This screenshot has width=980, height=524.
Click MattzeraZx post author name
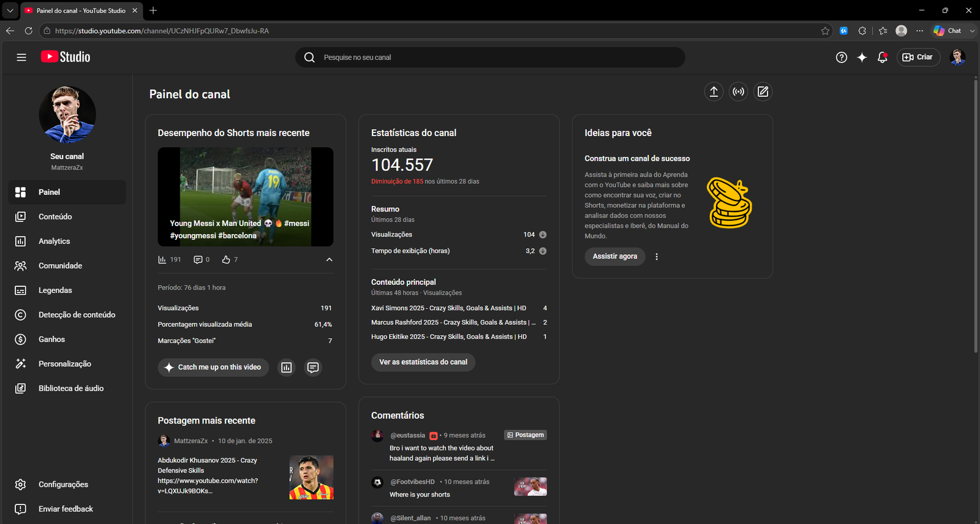click(190, 441)
